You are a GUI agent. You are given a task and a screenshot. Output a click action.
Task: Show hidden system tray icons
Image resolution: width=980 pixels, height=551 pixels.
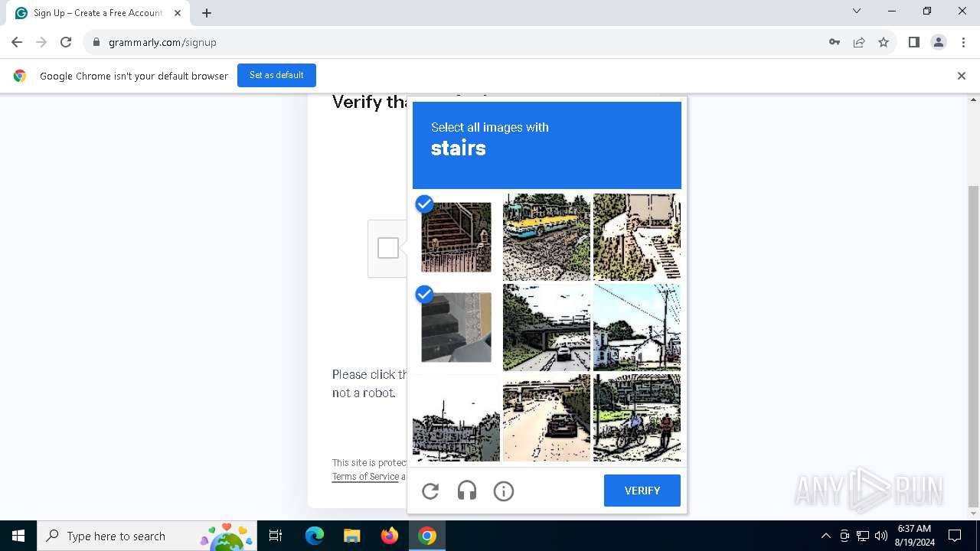click(x=825, y=536)
